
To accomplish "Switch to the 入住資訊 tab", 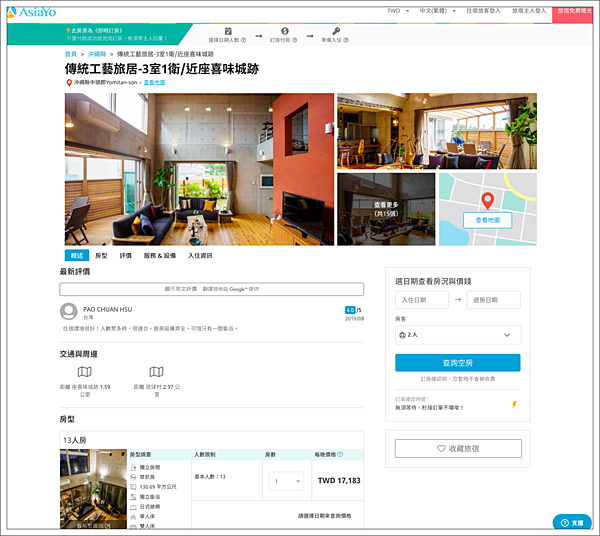I will (200, 256).
